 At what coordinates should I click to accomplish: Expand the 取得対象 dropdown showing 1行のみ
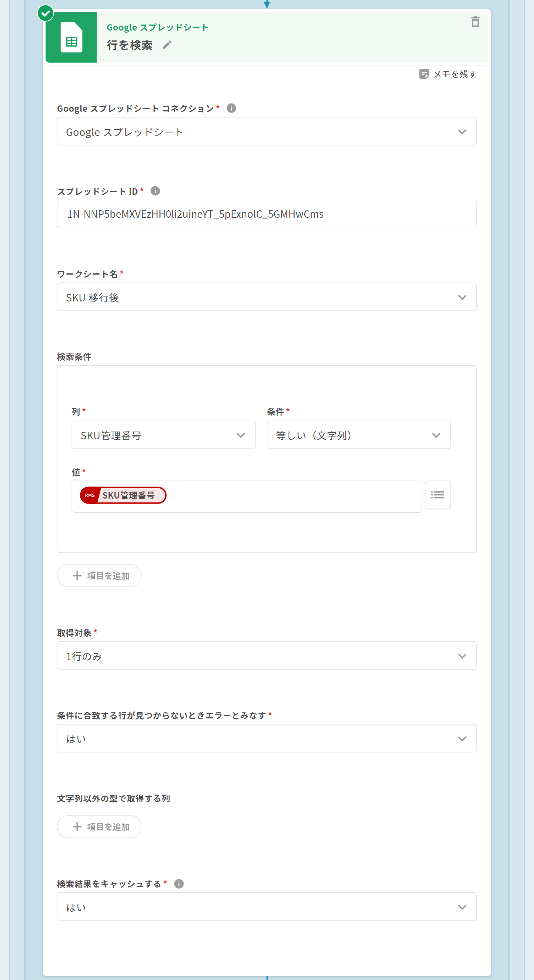click(x=266, y=656)
